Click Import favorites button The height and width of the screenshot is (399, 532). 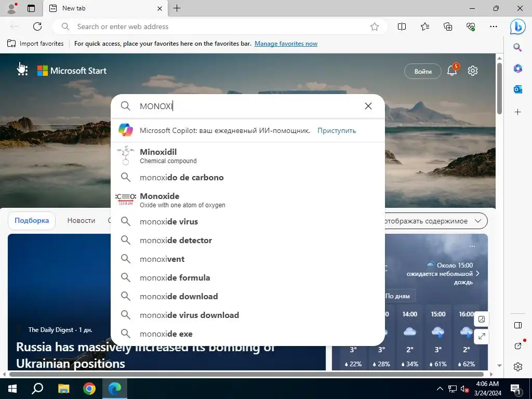35,44
